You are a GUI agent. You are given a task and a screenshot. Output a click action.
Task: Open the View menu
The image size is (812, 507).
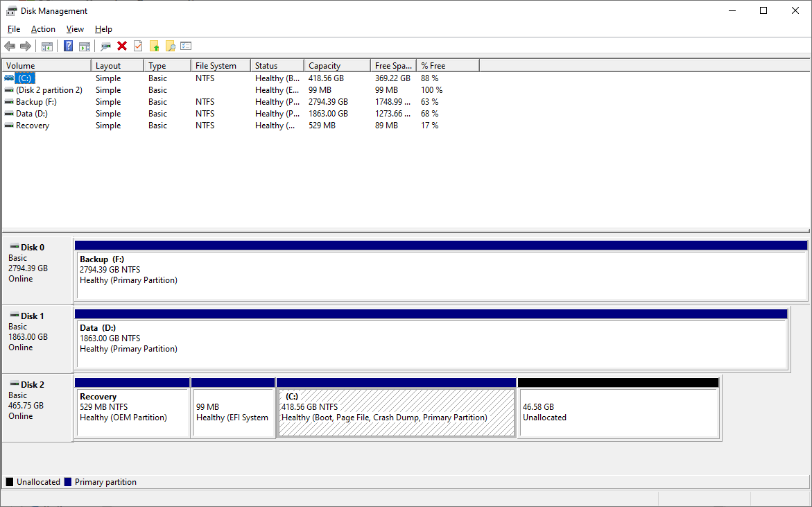pos(75,29)
